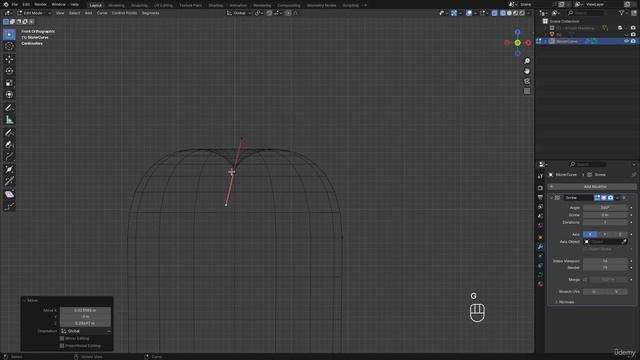Viewport: 640px width, 360px height.
Task: Toggle Proportional Editing checkbox
Action: [x=62, y=346]
